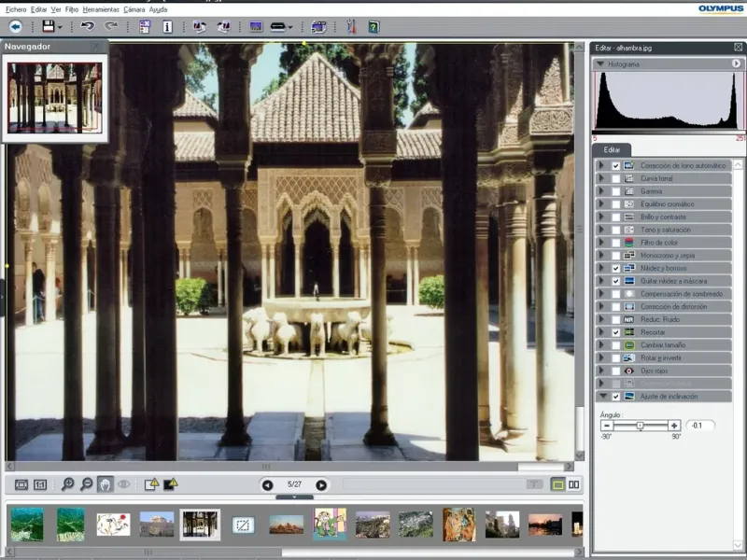
Task: Uncheck the Recortar checkbox
Action: point(615,332)
